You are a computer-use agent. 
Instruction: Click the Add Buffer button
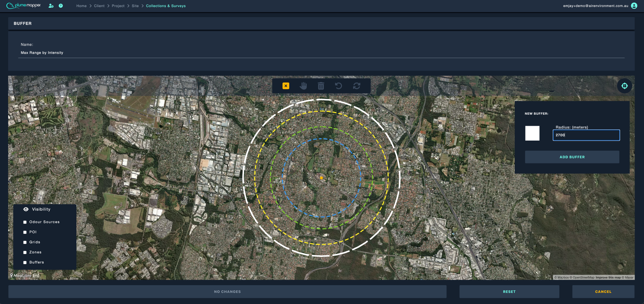(572, 157)
